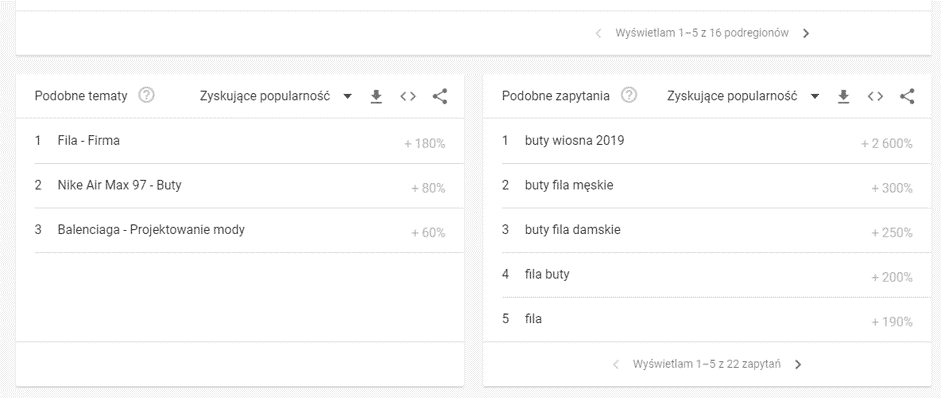The width and height of the screenshot is (941, 398).
Task: Open the query 'fila' in row 5
Action: click(x=533, y=319)
